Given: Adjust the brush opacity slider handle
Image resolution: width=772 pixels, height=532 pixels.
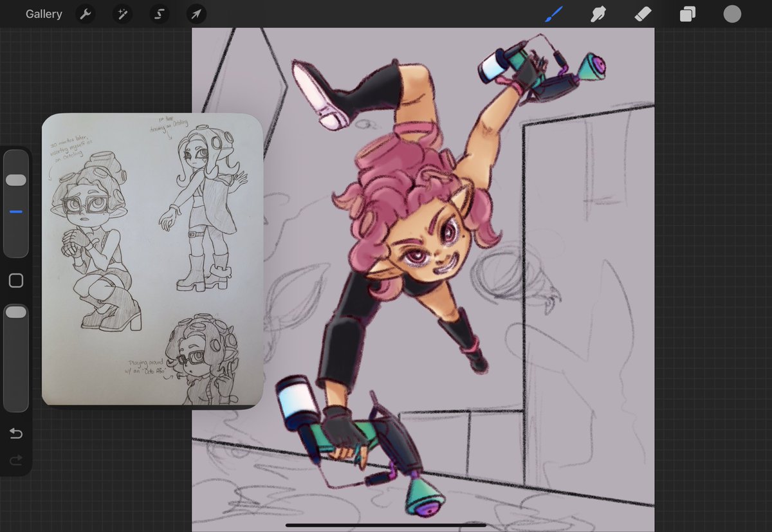Looking at the screenshot, I should coord(16,312).
